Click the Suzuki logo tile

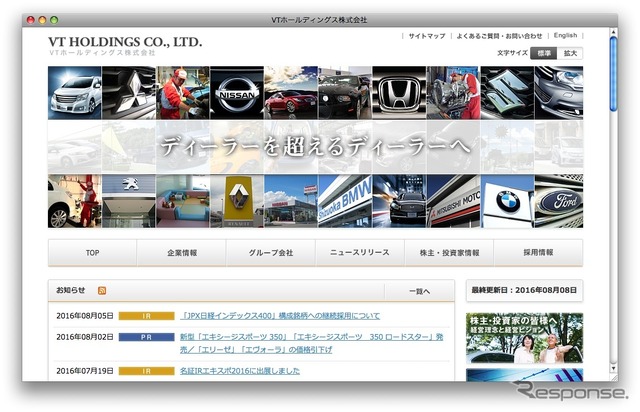coord(507,93)
